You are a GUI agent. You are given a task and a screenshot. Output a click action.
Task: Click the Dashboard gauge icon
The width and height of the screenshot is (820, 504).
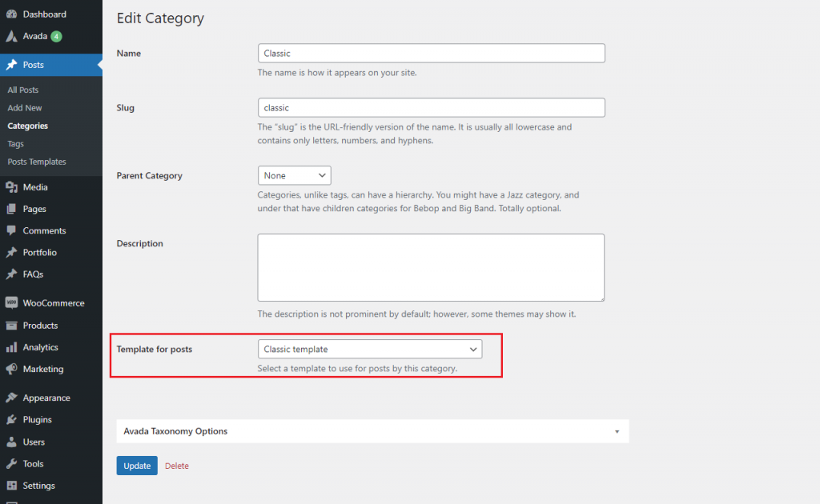click(x=11, y=14)
